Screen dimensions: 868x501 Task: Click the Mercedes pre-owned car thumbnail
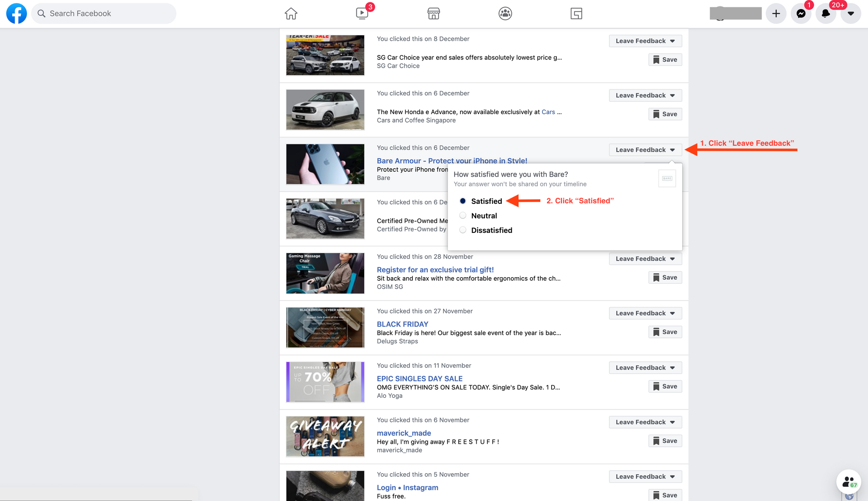coord(325,219)
